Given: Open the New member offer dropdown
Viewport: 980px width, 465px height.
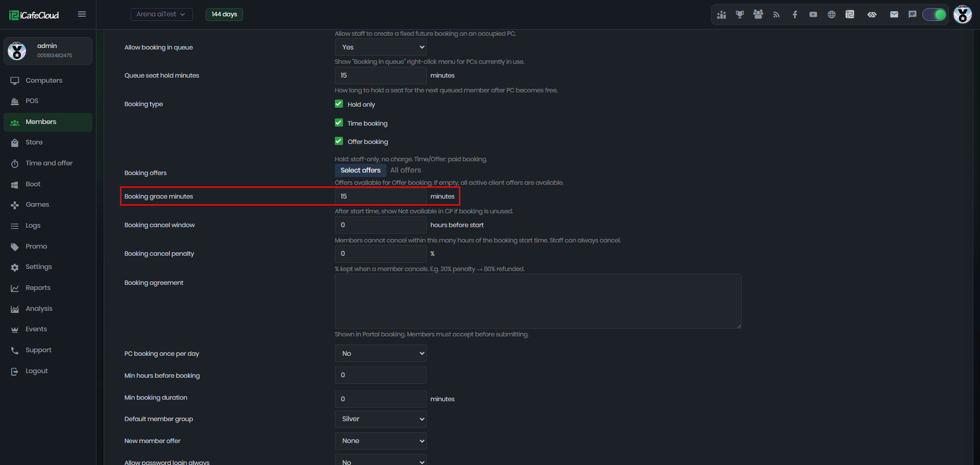Looking at the screenshot, I should [x=380, y=441].
